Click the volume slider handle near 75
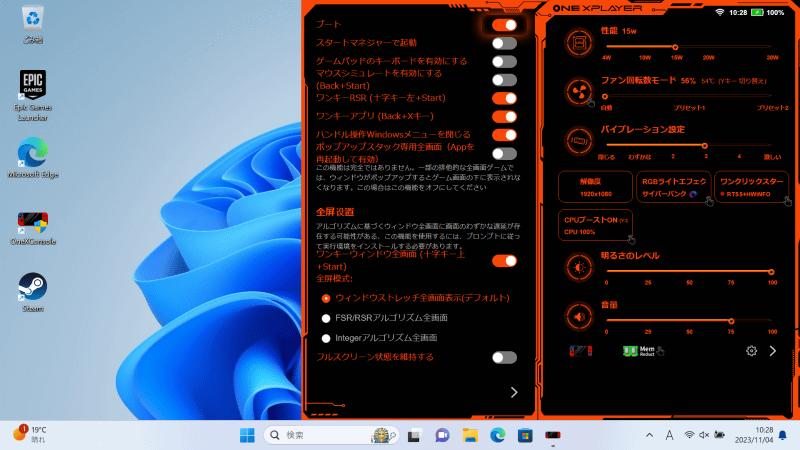Screen dimensions: 800x450 coord(731,321)
